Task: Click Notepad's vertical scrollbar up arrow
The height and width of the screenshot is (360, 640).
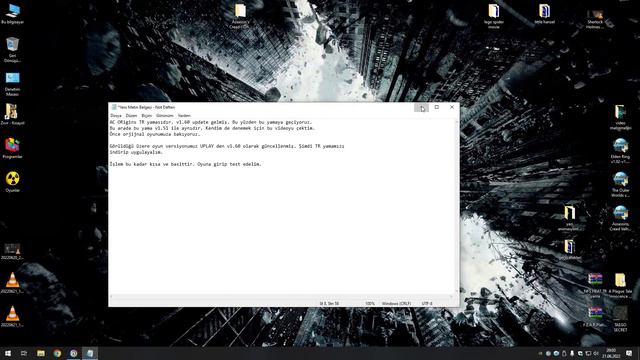Action: [457, 121]
